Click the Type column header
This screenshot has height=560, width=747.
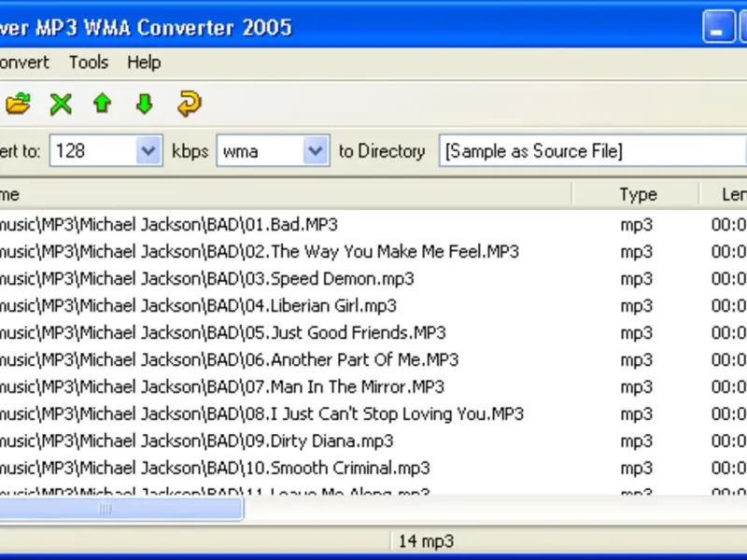(638, 194)
